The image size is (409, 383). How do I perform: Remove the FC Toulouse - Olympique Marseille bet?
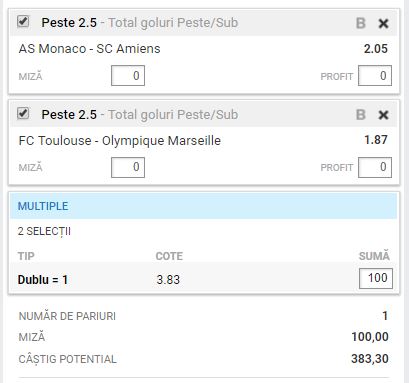pyautogui.click(x=384, y=115)
